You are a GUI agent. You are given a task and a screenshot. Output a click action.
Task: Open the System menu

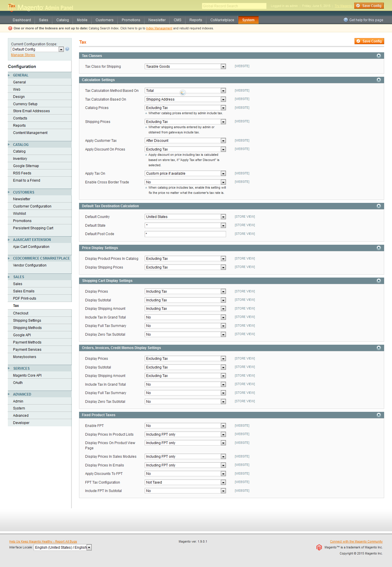coord(248,20)
